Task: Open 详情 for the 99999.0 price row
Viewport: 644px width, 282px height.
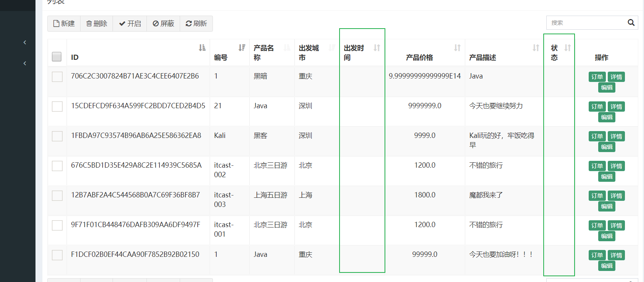Action: [x=616, y=255]
